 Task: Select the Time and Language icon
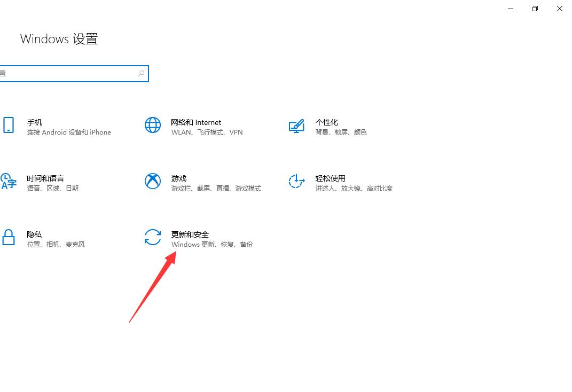(9, 181)
